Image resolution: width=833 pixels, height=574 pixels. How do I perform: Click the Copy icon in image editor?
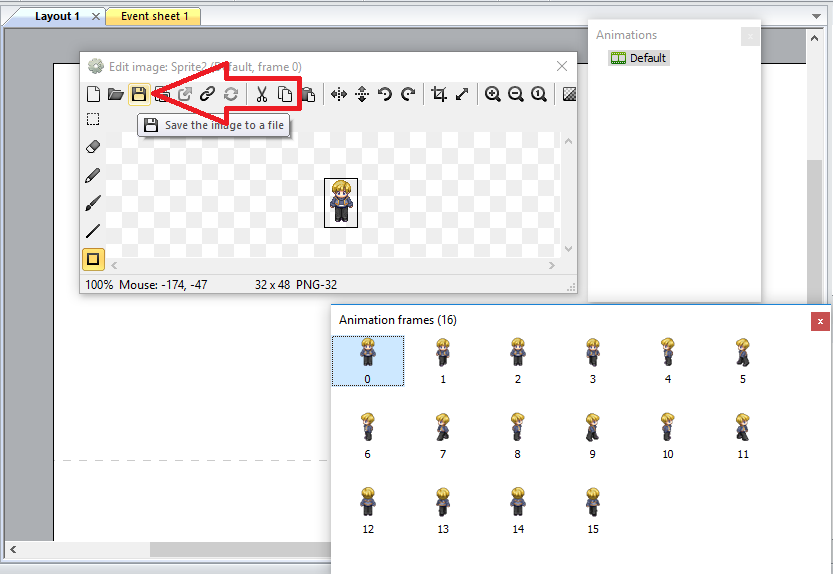(285, 95)
